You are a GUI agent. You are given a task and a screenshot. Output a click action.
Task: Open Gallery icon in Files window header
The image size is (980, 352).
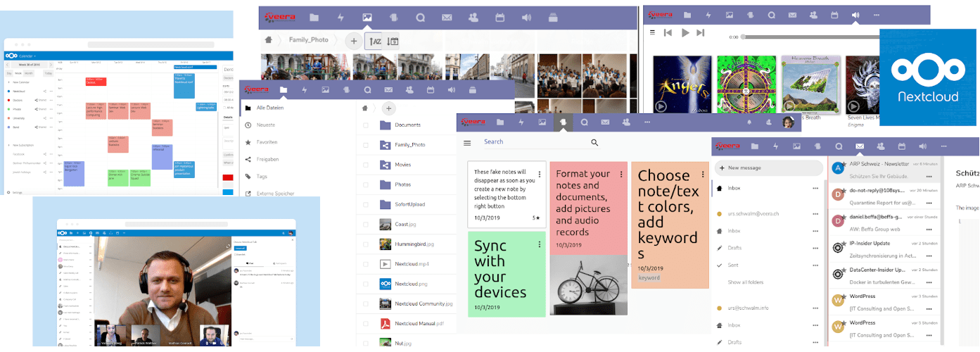point(325,90)
